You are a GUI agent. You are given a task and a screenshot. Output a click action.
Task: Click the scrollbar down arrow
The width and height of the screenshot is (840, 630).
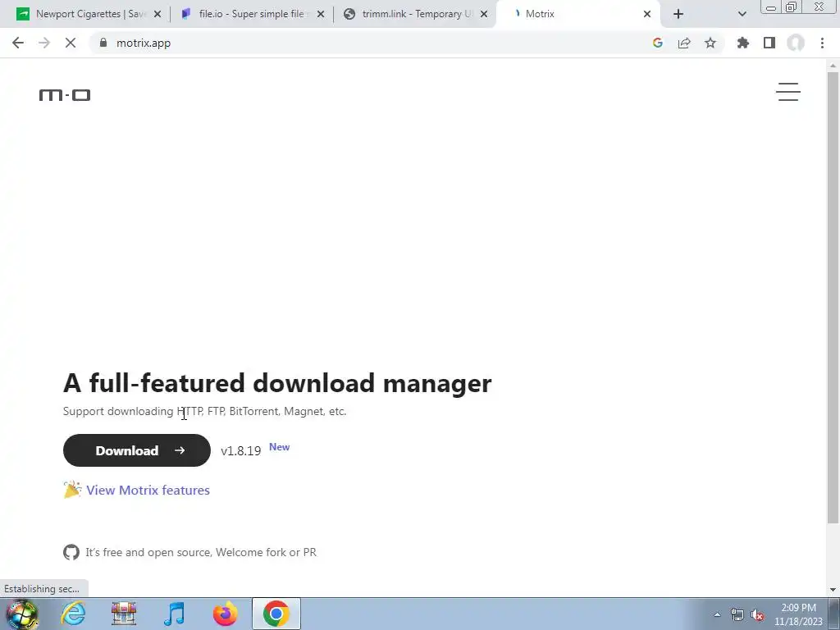click(x=833, y=590)
